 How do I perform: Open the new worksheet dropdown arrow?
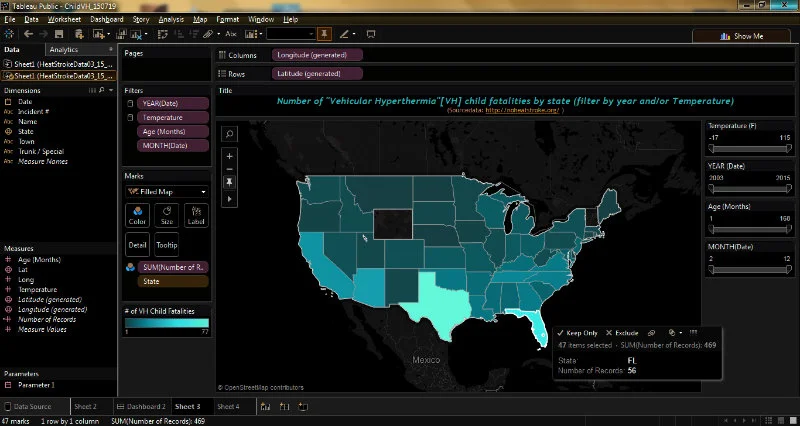108,34
